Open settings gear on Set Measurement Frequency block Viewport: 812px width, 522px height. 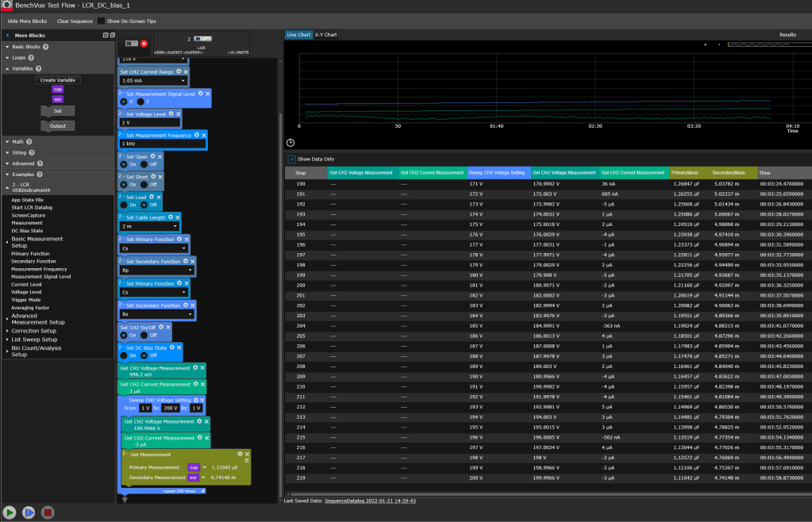point(196,136)
